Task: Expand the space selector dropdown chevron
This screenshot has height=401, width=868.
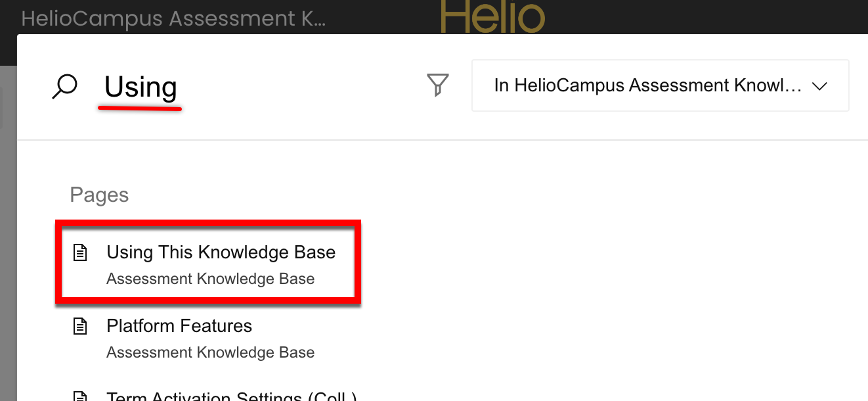Action: (x=819, y=86)
